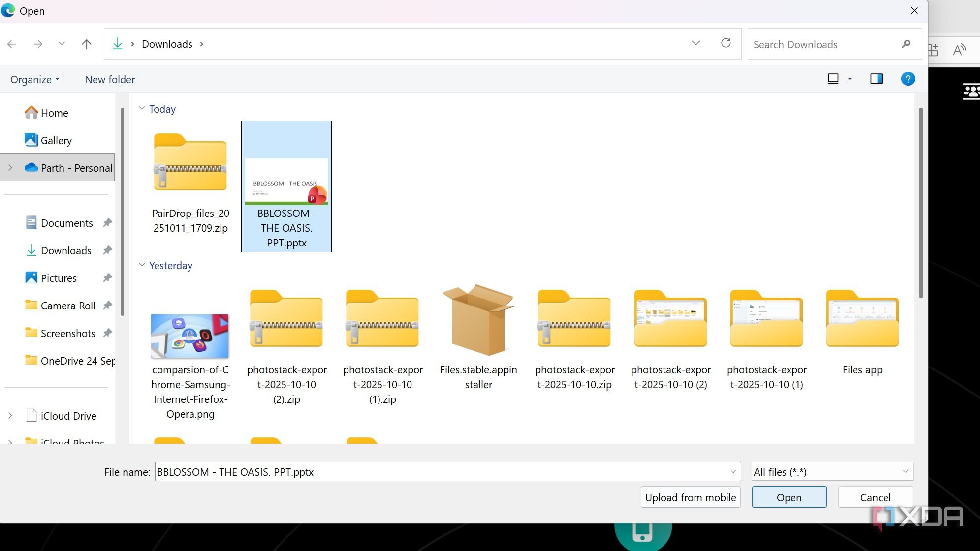Focus the Search Downloads field

tap(834, 44)
